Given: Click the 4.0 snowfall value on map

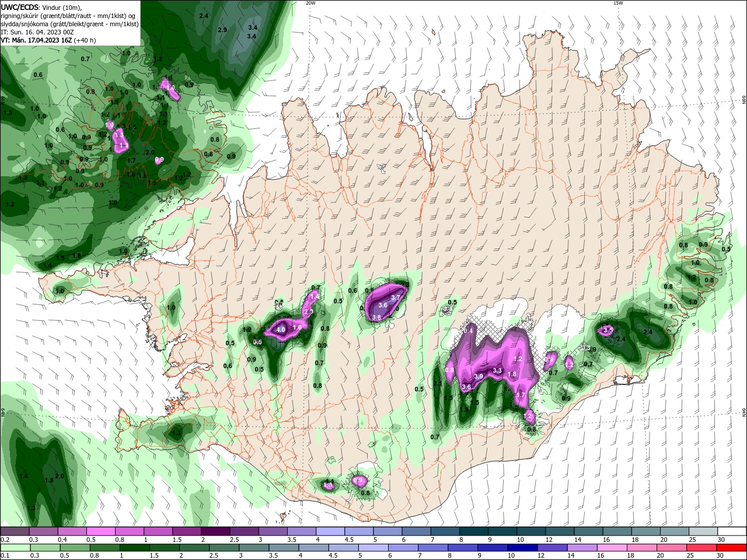Looking at the screenshot, I should coord(281,330).
